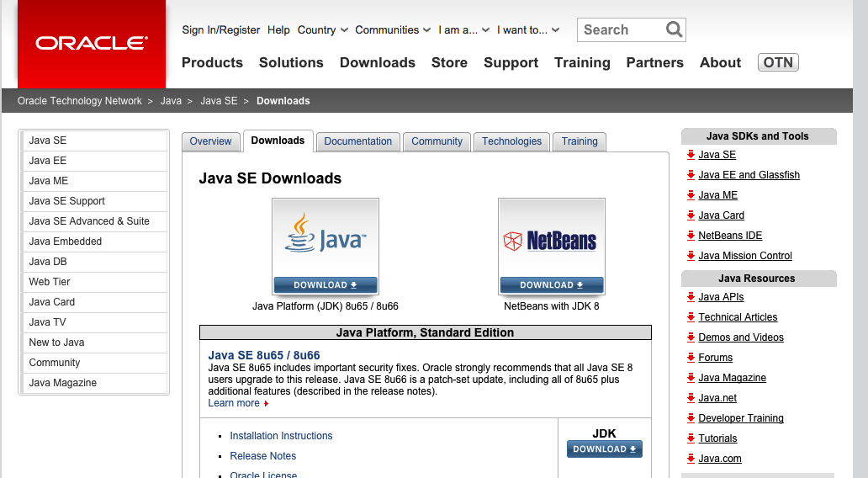Select the Downloads tab
The image size is (868, 478).
point(278,141)
